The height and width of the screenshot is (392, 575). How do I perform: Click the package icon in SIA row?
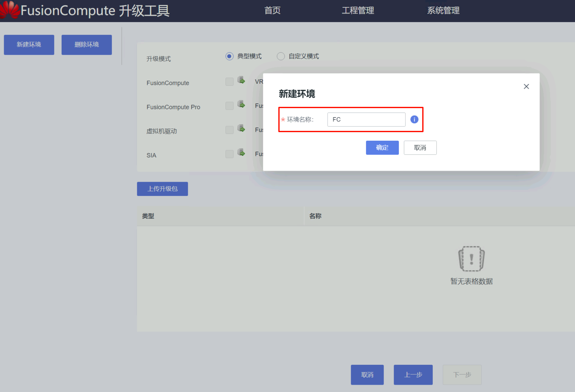[x=241, y=152]
